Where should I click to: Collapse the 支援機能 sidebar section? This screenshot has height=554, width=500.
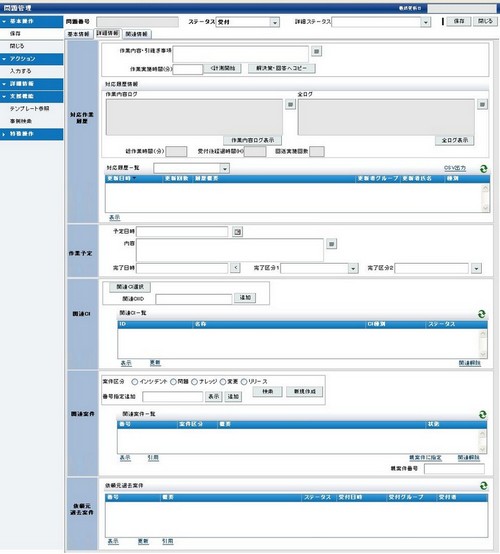32,96
